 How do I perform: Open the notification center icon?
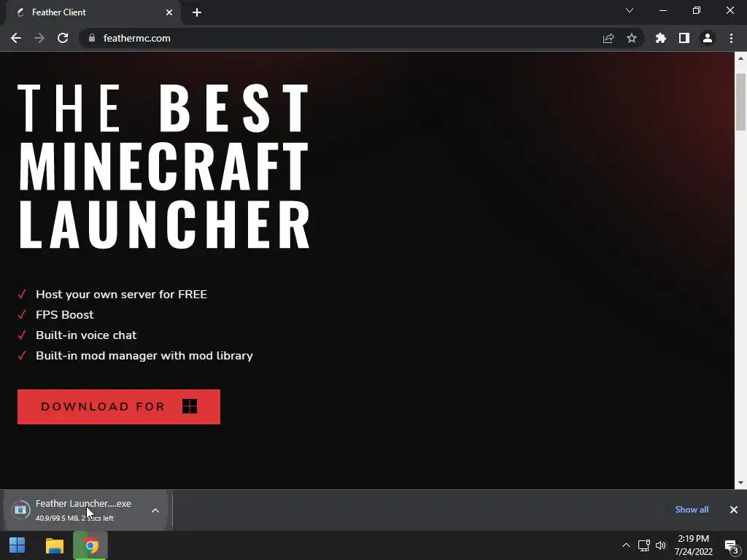[x=731, y=545]
